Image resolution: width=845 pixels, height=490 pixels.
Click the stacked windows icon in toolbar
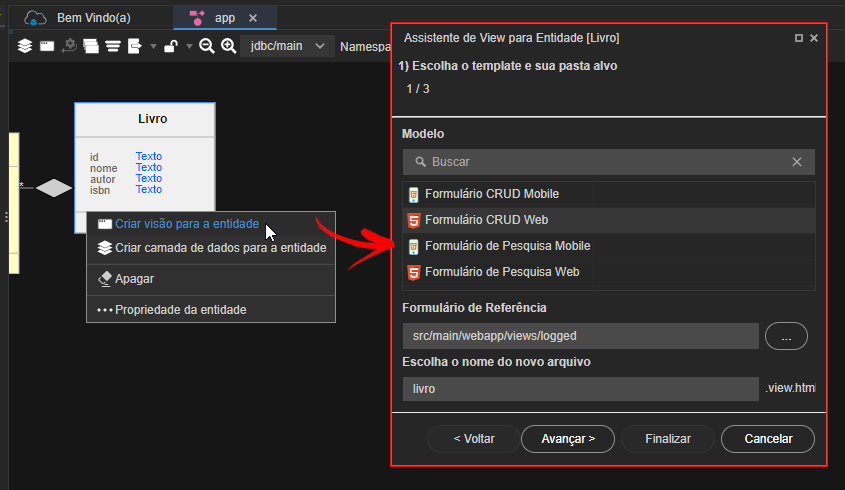point(91,46)
